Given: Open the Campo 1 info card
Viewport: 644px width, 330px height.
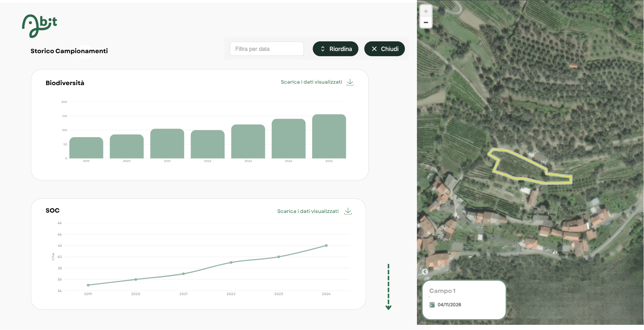Looking at the screenshot, I should point(464,300).
